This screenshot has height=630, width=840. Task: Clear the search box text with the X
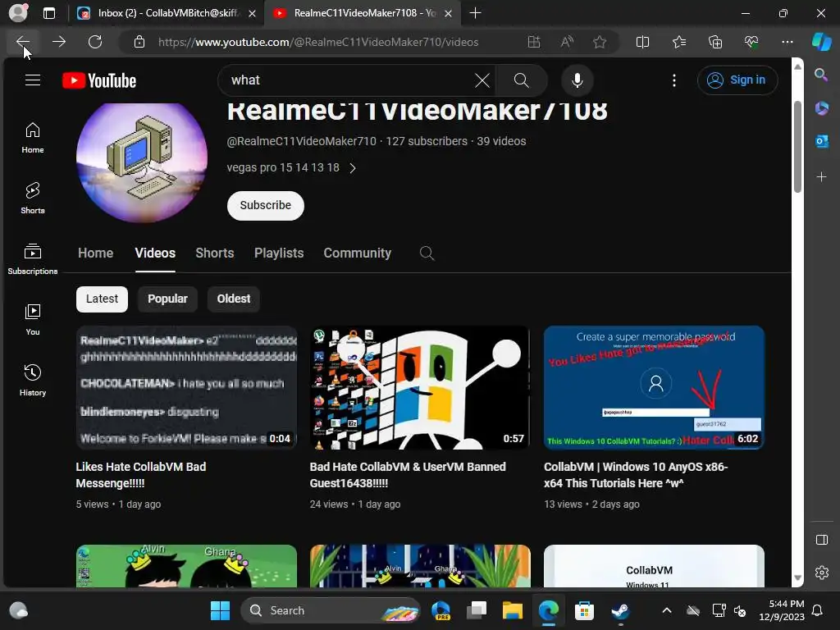point(482,80)
